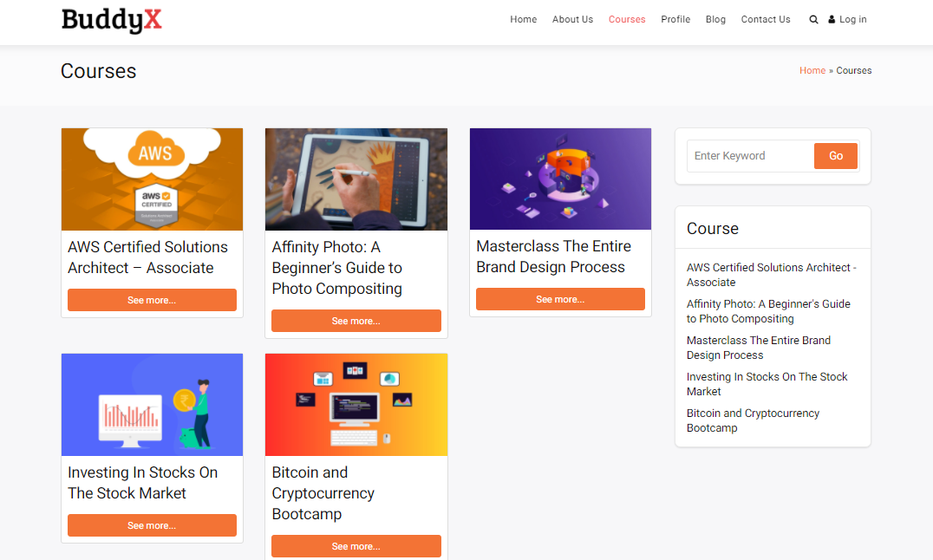This screenshot has height=560, width=933.
Task: Open sidebar link Masterclass Entire Brand Design
Action: [x=759, y=348]
